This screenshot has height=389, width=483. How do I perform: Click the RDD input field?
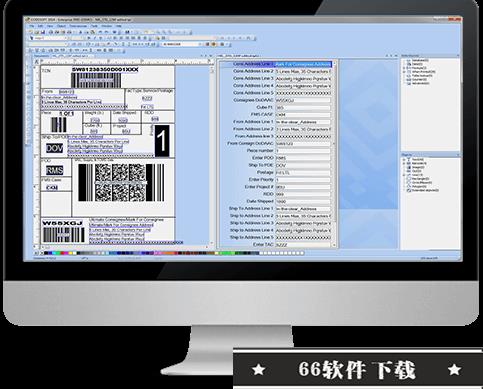click(x=303, y=194)
